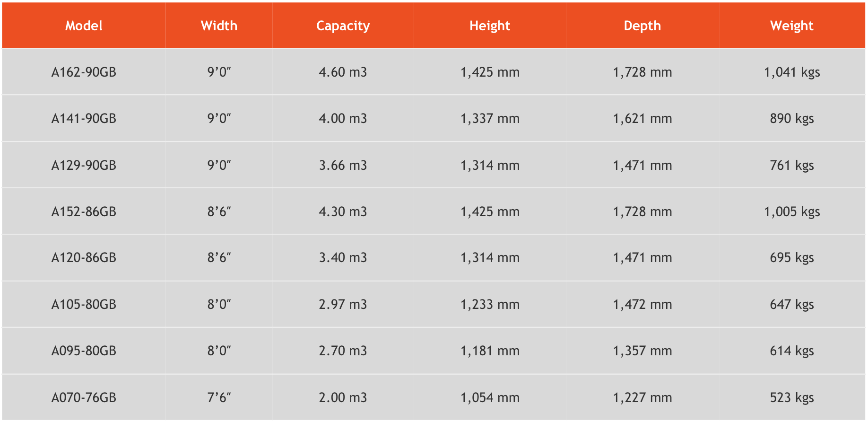The height and width of the screenshot is (422, 868).
Task: Click the A152-86GB model cell
Action: coord(84,211)
